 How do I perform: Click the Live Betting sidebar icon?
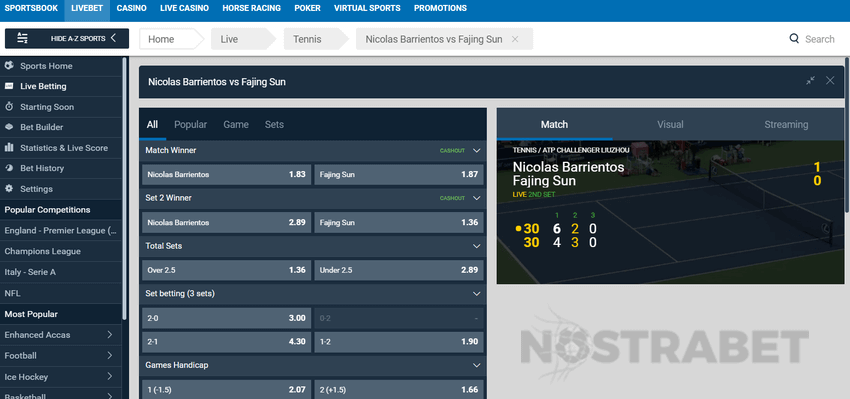9,86
